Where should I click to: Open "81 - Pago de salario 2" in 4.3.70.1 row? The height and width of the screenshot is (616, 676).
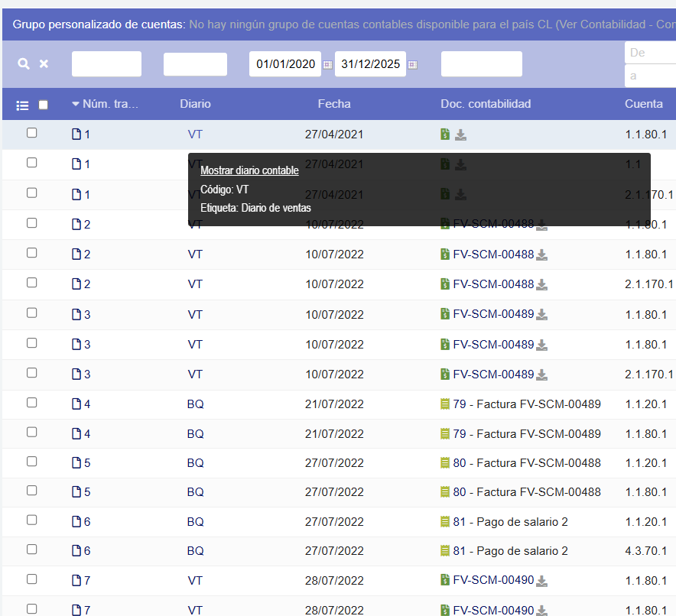pyautogui.click(x=510, y=551)
